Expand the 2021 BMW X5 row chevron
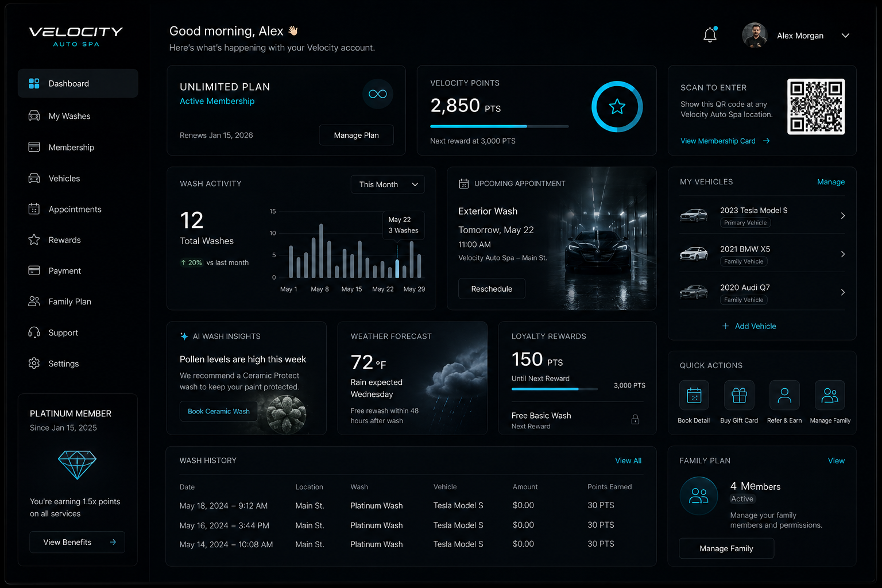Viewport: 882px width, 588px height. [x=843, y=254]
